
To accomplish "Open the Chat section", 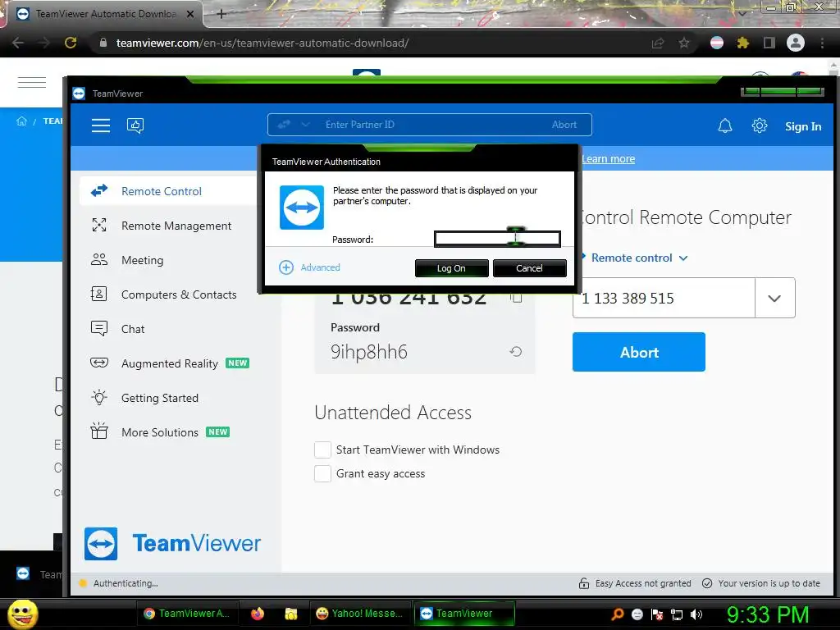I will (x=133, y=329).
